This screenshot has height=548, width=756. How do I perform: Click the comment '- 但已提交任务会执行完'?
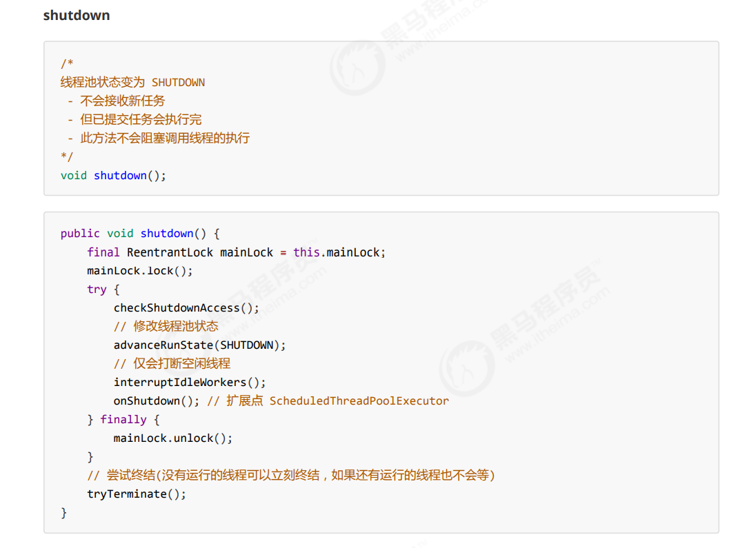point(135,119)
